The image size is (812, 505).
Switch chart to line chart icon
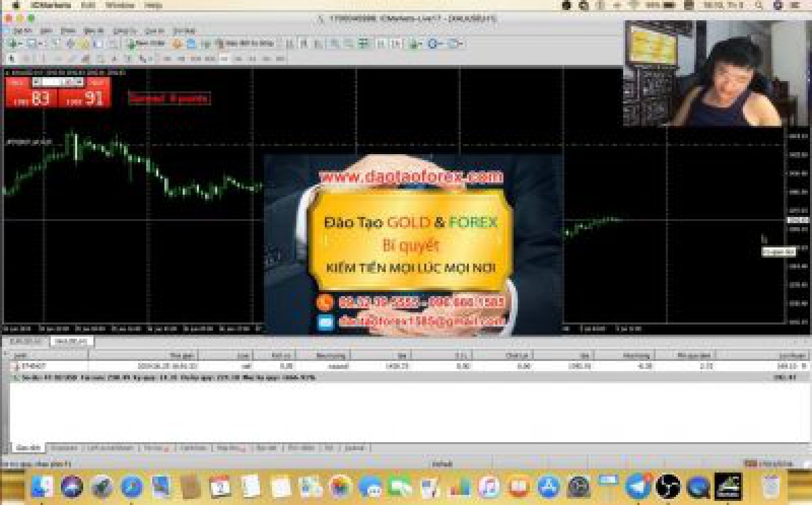(x=317, y=43)
